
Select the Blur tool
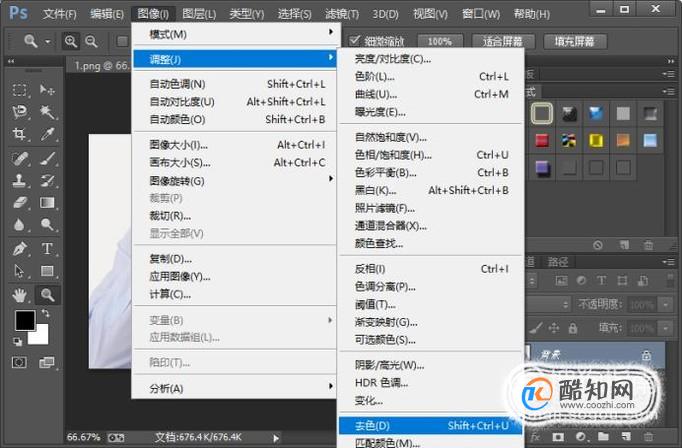(x=19, y=224)
